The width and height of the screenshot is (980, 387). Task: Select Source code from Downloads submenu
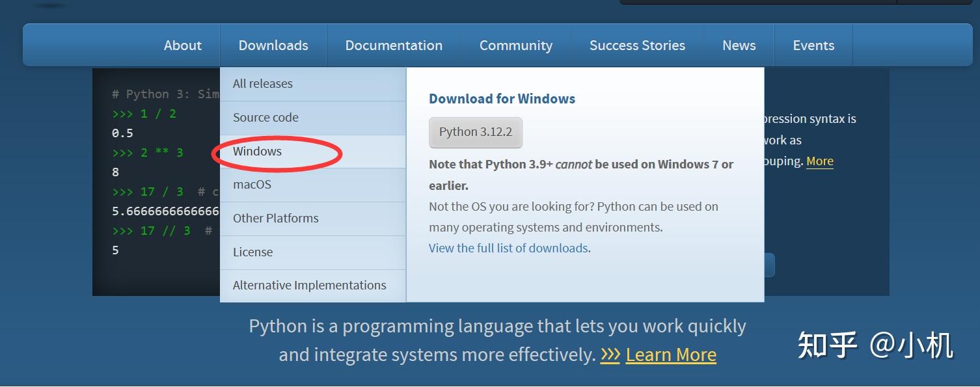313,118
